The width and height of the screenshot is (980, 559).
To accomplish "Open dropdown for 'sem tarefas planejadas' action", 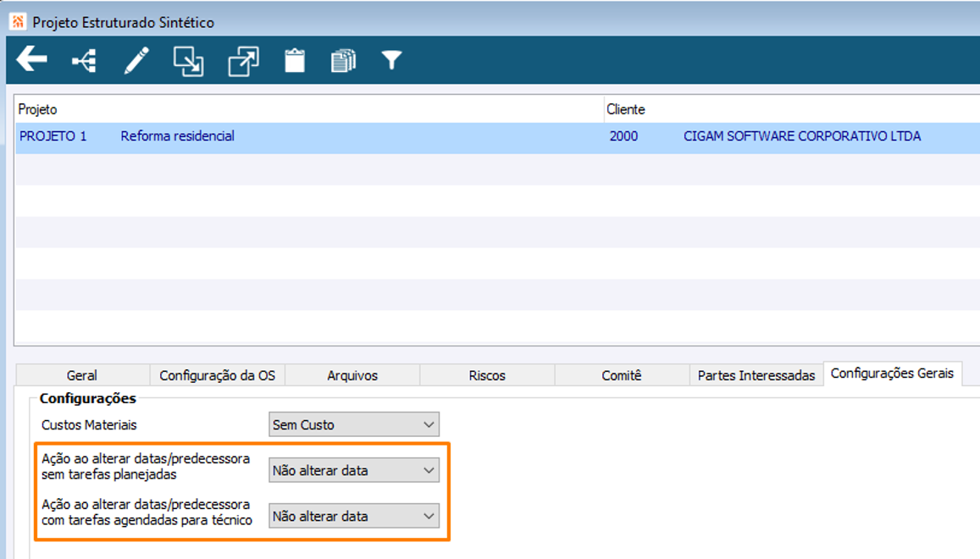I will [x=354, y=470].
